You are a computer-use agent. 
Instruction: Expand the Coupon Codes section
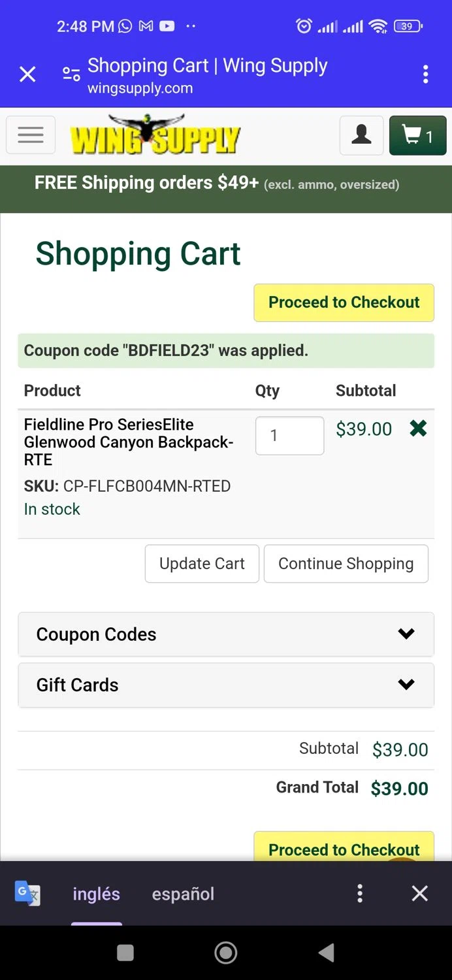pyautogui.click(x=226, y=634)
